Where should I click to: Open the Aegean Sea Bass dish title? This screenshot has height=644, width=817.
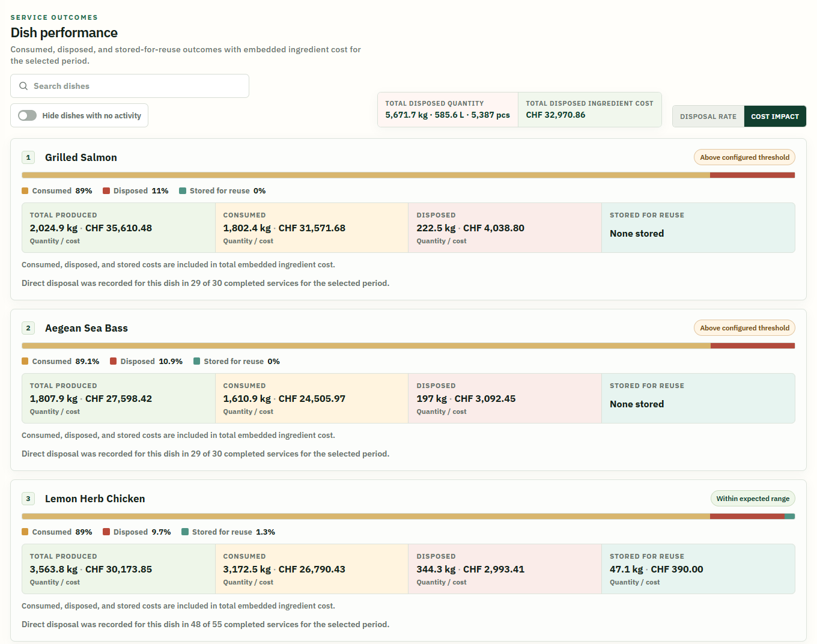pos(87,328)
